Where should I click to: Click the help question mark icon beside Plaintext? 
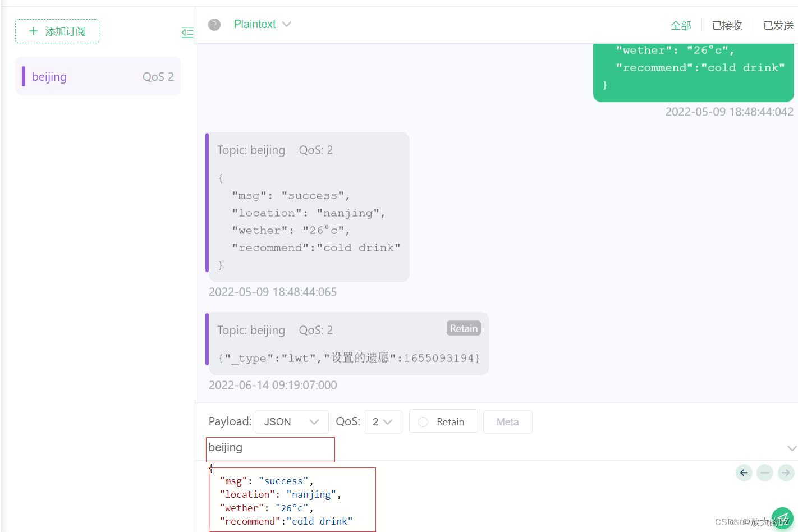(x=214, y=24)
